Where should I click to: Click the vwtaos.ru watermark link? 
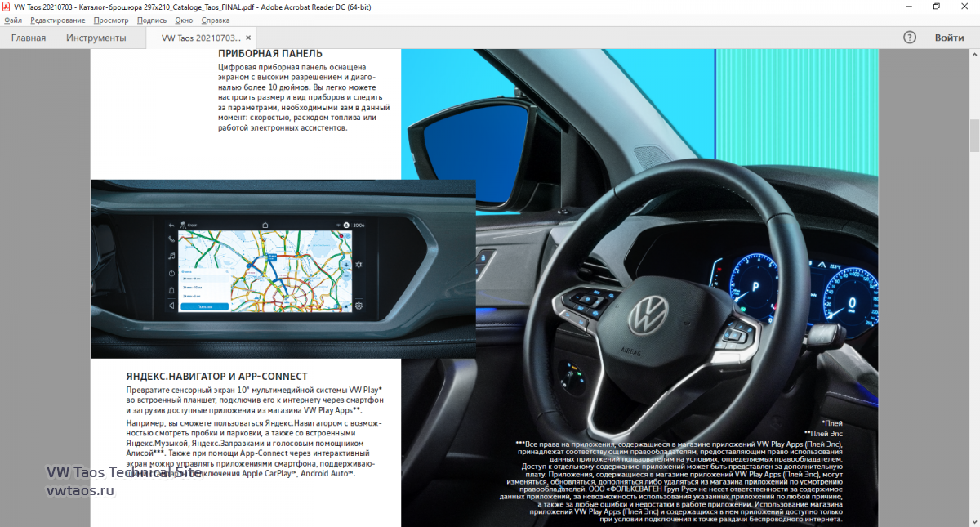click(80, 490)
